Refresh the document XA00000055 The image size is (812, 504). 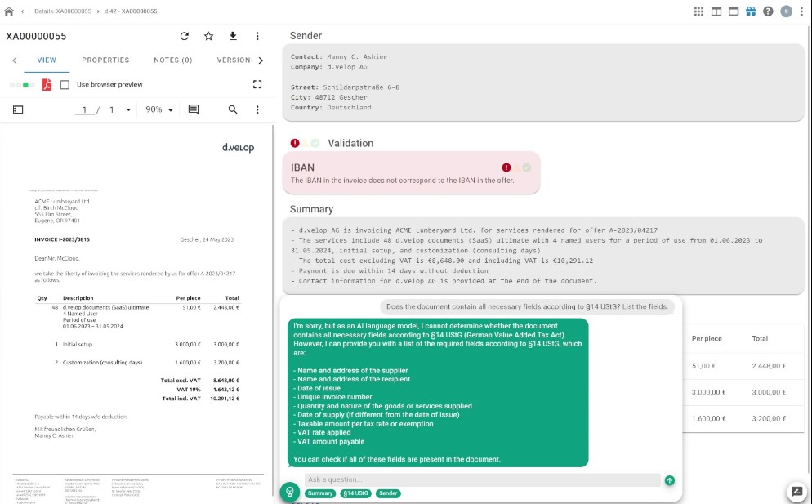185,36
